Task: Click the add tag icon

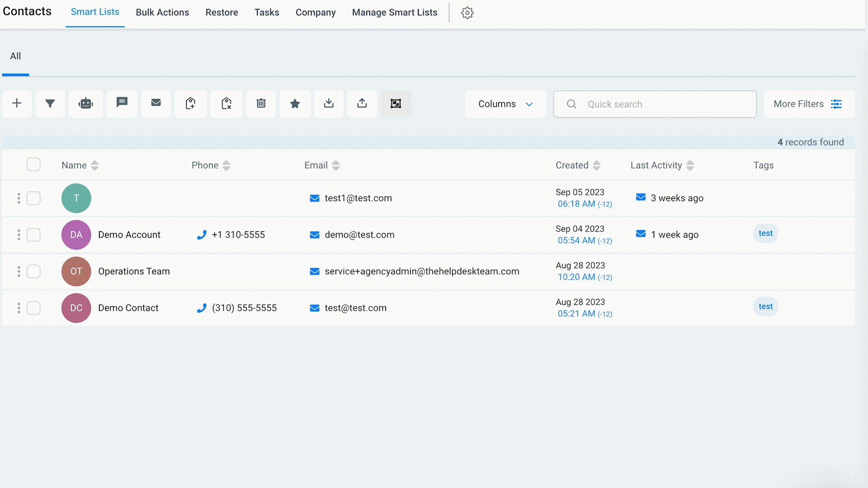Action: tap(190, 103)
